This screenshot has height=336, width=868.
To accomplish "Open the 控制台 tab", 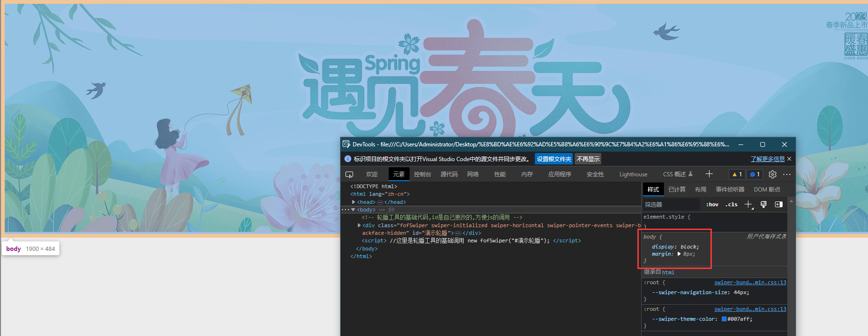I will [422, 174].
